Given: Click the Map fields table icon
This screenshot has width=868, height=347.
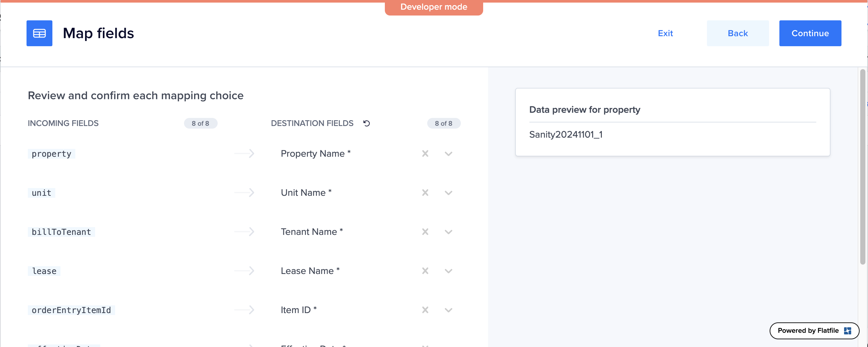Looking at the screenshot, I should coord(39,33).
